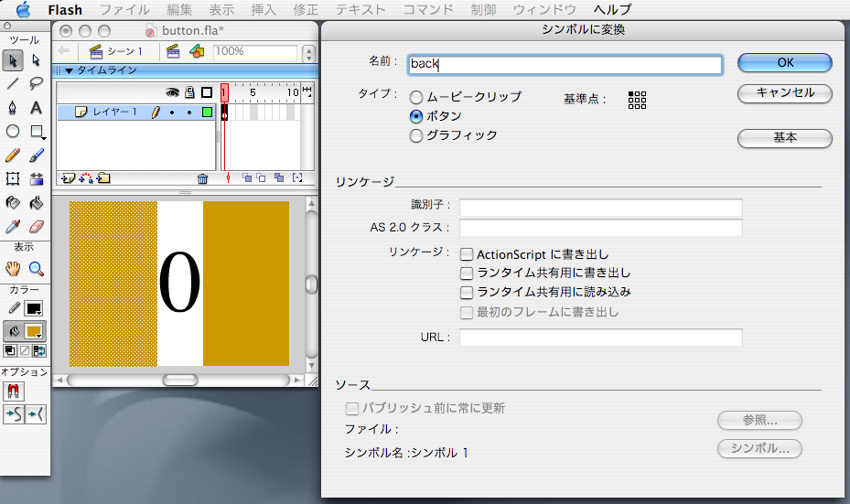Click the キャンセル button
The height and width of the screenshot is (504, 850).
click(784, 92)
